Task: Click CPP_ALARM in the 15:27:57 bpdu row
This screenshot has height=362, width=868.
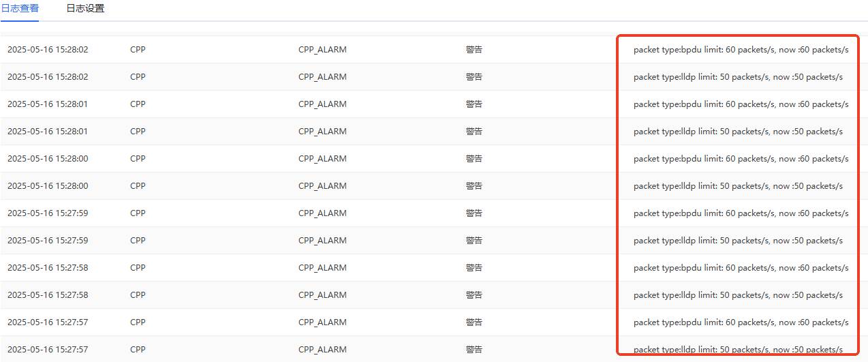Action: 322,322
